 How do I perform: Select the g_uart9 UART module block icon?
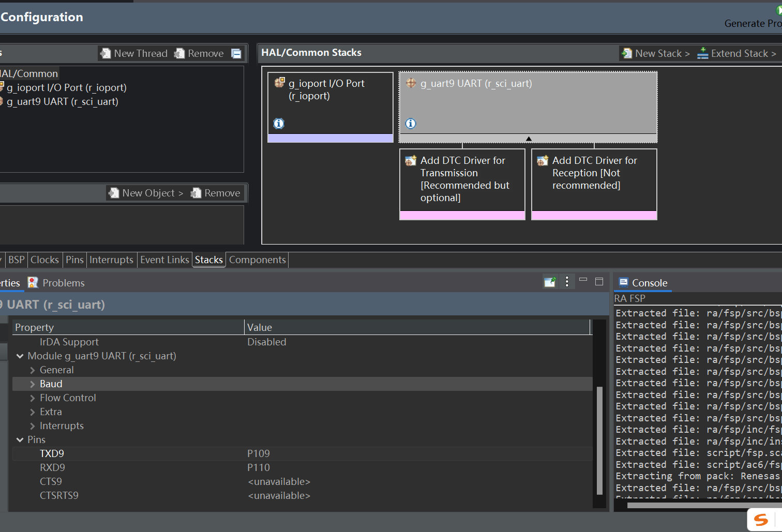click(412, 83)
